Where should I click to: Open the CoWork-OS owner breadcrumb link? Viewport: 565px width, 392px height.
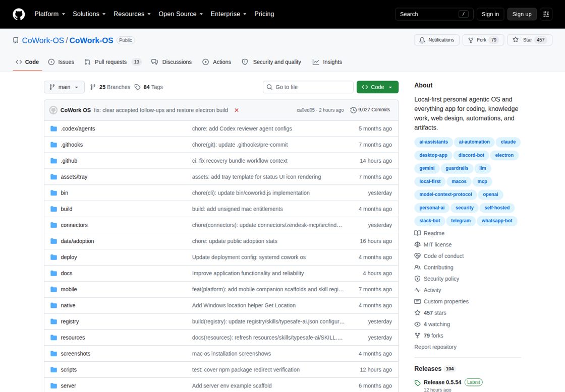click(43, 40)
